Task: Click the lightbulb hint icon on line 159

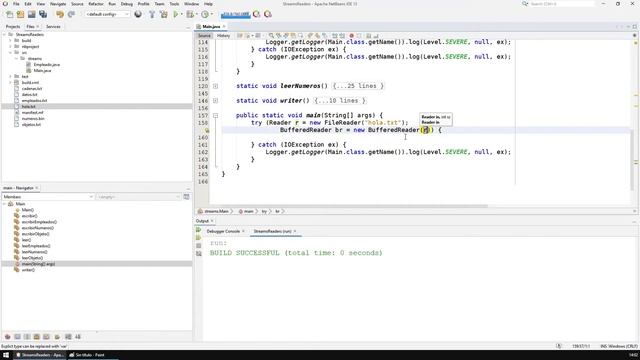Action: pos(207,130)
